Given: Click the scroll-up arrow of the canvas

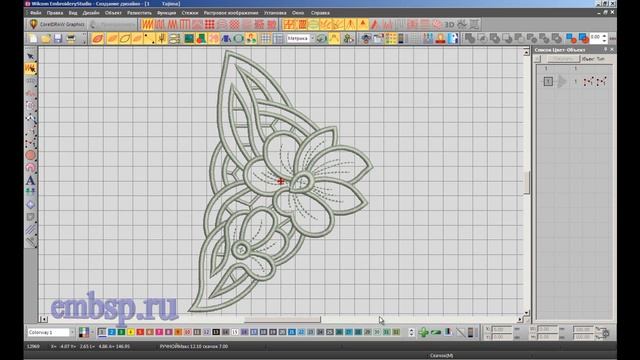Looking at the screenshot, I should (x=527, y=52).
